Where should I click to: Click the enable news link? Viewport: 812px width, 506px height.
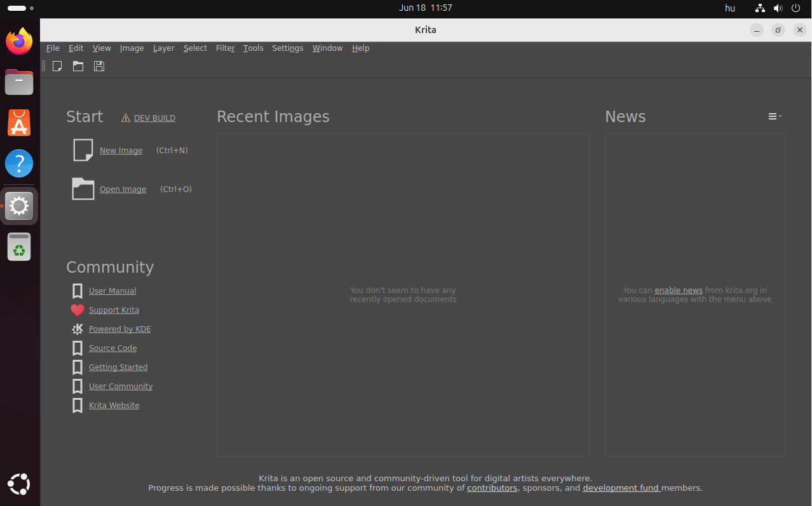coord(679,291)
